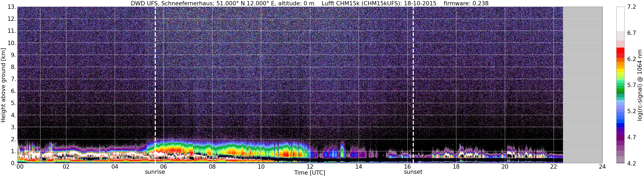Image resolution: width=644 pixels, height=177 pixels.
Task: Click the colorbar tick value '6.2'
Action: [x=631, y=59]
